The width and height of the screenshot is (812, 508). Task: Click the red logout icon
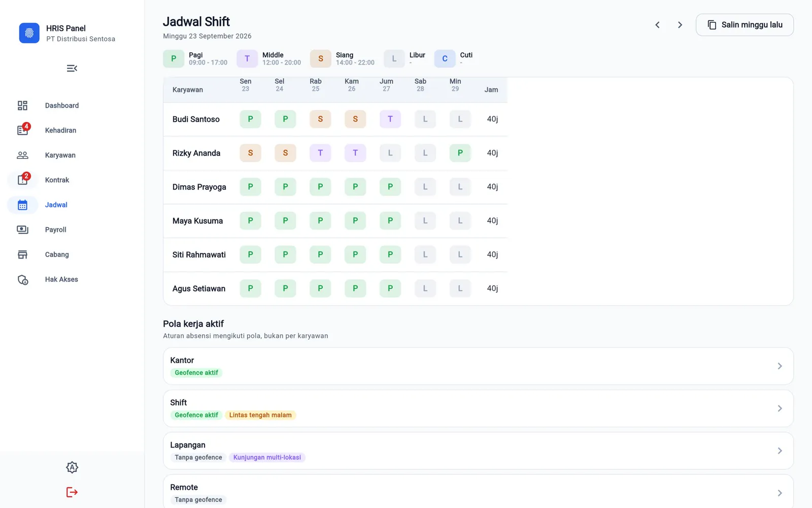tap(72, 492)
